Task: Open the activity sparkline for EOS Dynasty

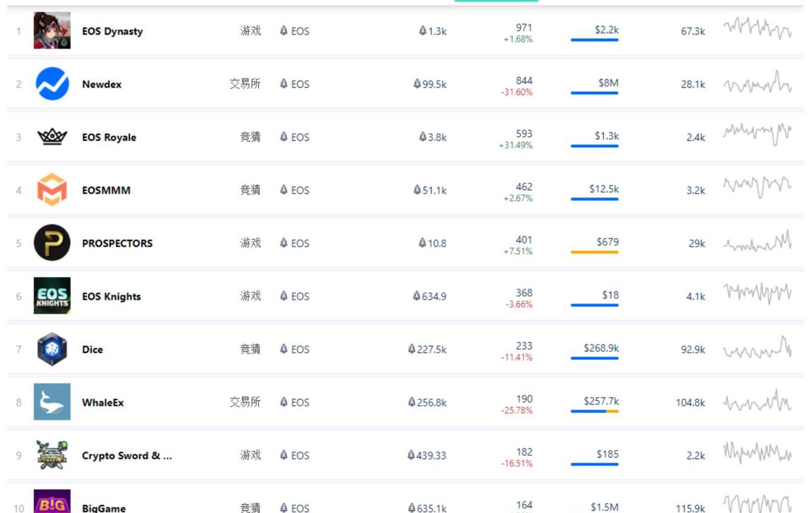Action: coord(757,29)
